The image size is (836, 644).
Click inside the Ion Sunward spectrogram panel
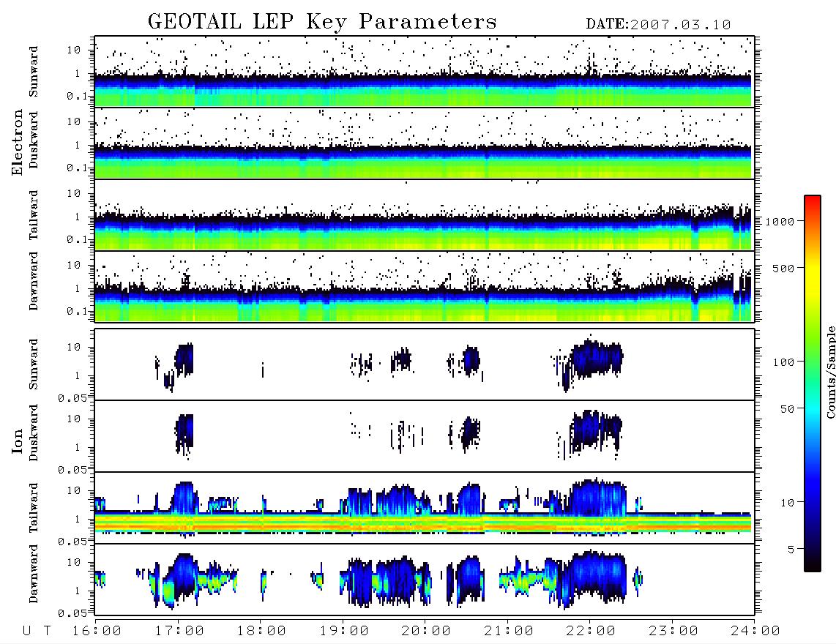[425, 364]
